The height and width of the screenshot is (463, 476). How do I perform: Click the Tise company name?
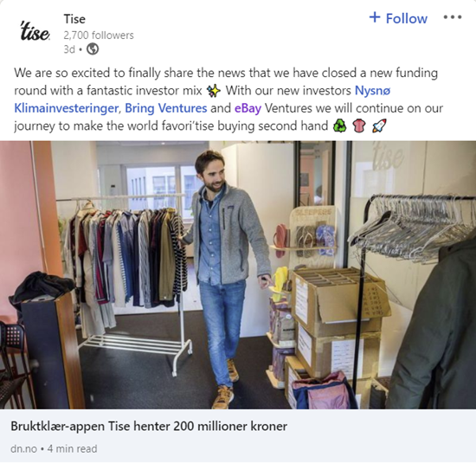coord(74,19)
